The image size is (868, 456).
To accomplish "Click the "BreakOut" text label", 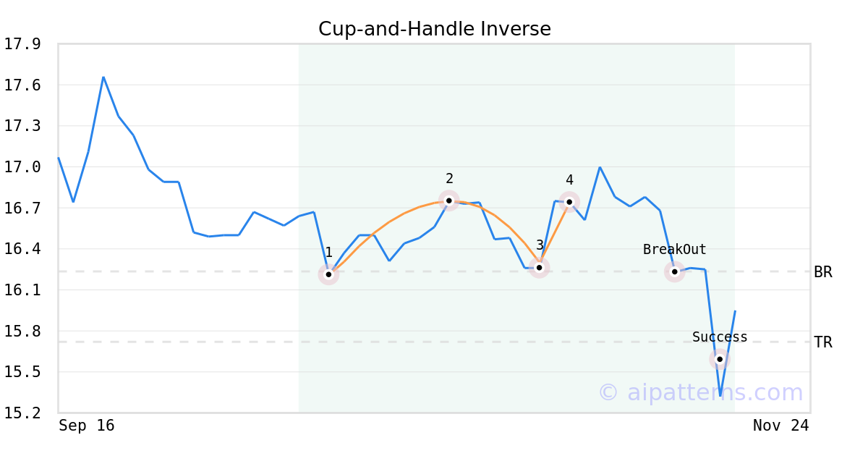I will pos(674,250).
